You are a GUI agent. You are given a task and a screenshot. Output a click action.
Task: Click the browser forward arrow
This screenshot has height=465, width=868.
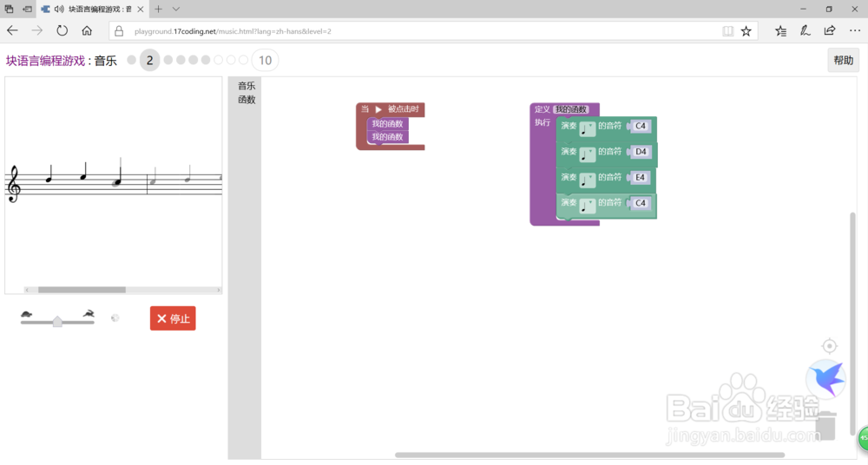37,31
